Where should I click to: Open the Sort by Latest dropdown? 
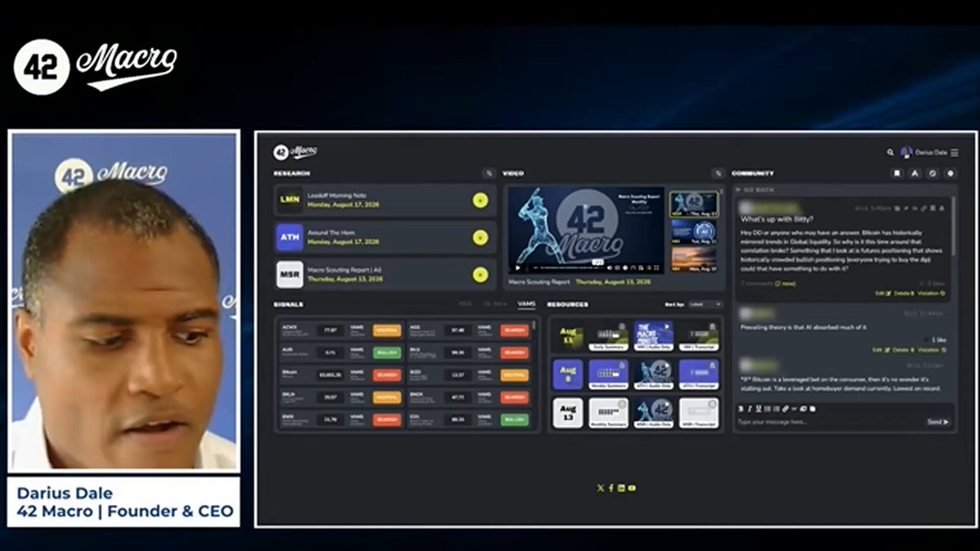point(705,304)
